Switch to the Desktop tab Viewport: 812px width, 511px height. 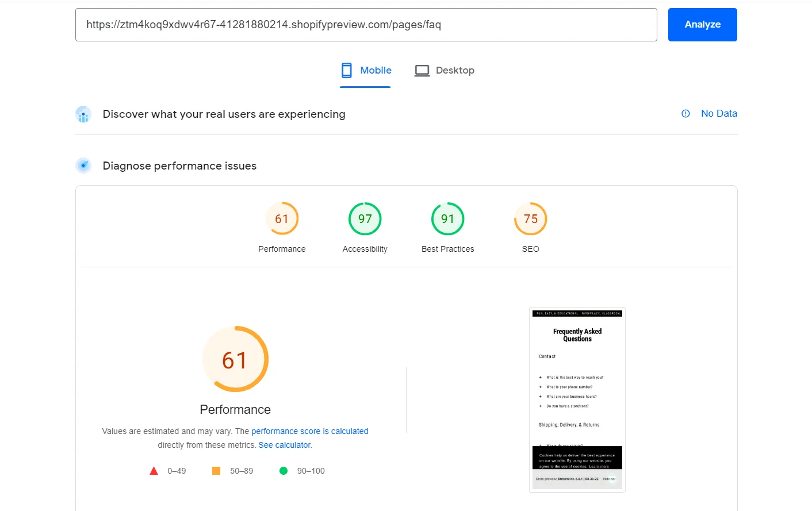444,71
